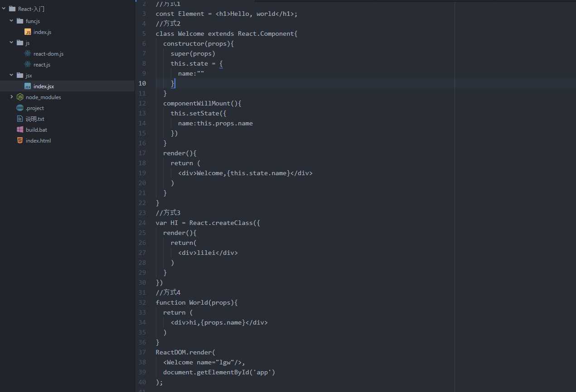The image size is (576, 392).
Task: Select the React-入门 project root label
Action: pyautogui.click(x=31, y=9)
